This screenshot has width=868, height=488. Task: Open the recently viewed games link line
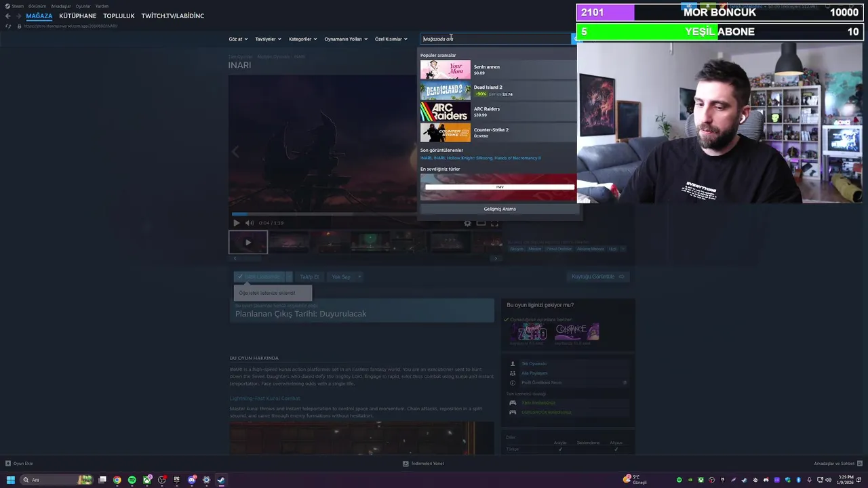[x=480, y=158]
